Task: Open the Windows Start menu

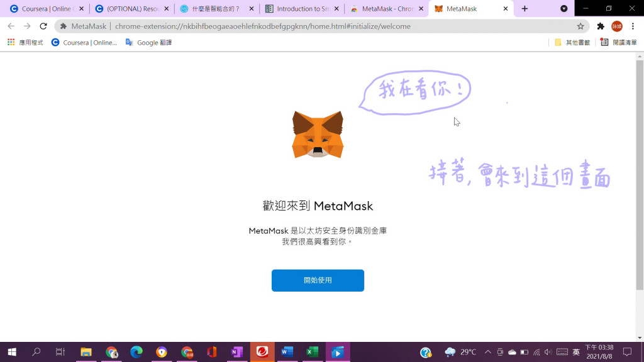Action: pyautogui.click(x=12, y=352)
